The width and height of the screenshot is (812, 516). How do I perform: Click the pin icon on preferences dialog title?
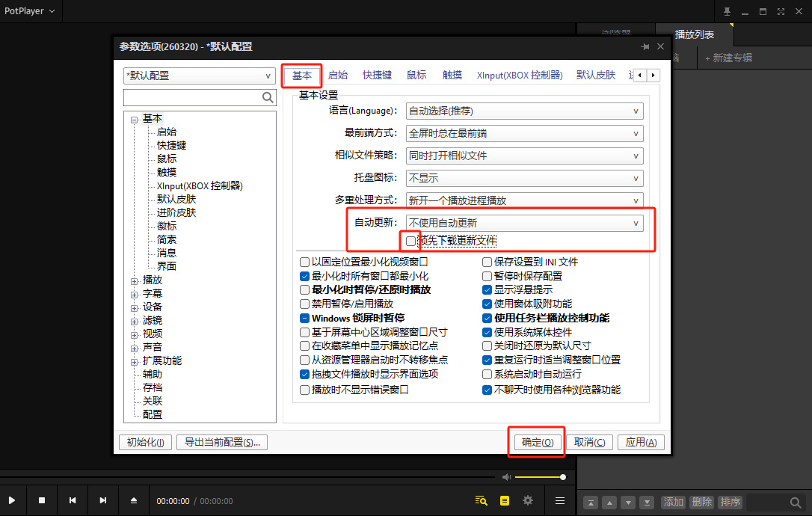click(x=645, y=46)
